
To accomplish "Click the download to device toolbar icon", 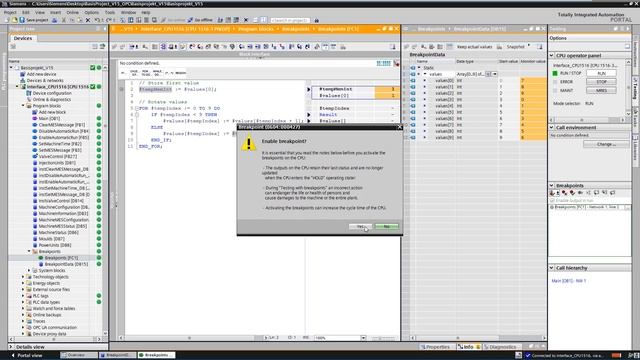I will pyautogui.click(x=131, y=20).
